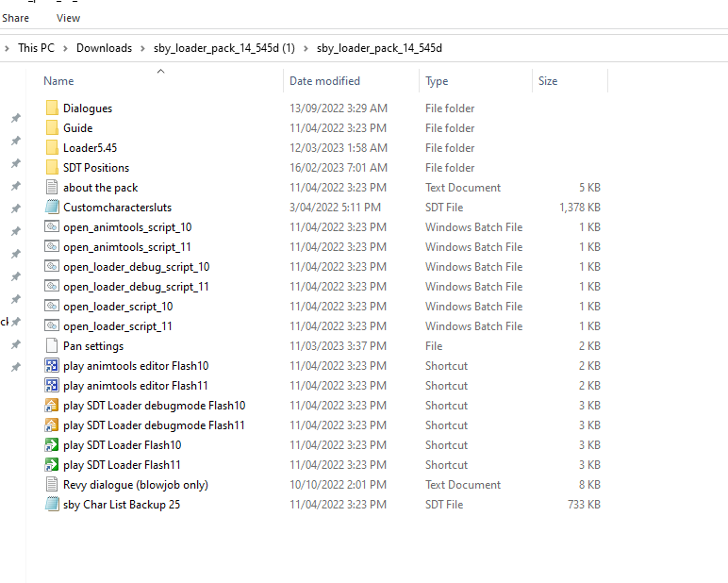Screen dimensions: 728x583
Task: Click the Loader5.45 folder icon
Action: pyautogui.click(x=52, y=148)
